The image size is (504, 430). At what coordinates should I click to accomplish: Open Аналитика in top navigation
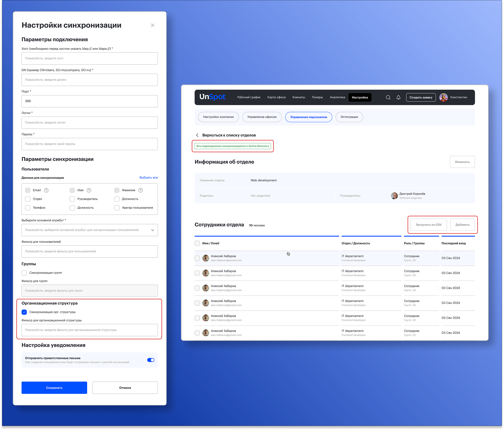pos(337,97)
